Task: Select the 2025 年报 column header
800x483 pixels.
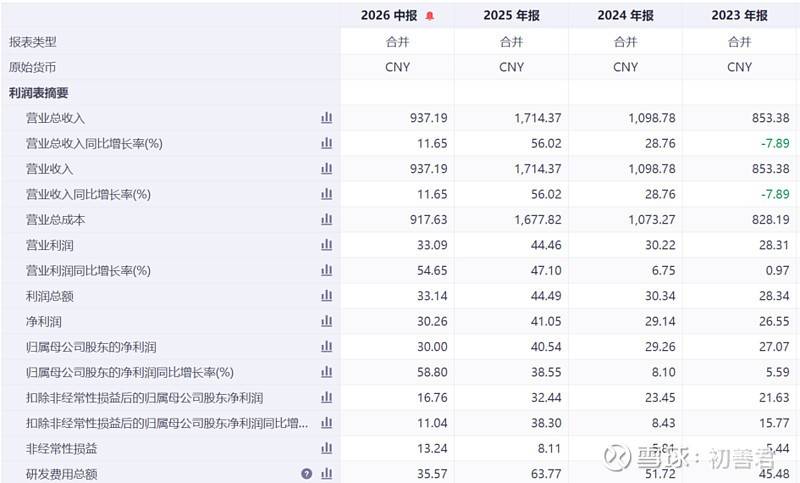Action: tap(511, 16)
